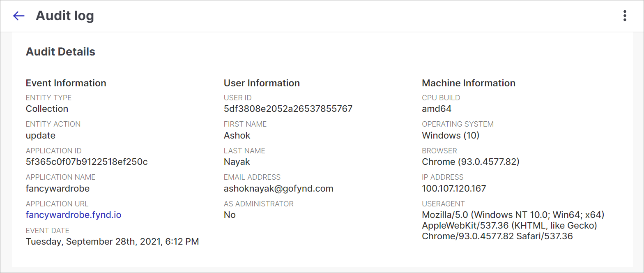The width and height of the screenshot is (644, 273).
Task: Click application ID 5f365c0f07b9122518ef250c
Action: (87, 162)
